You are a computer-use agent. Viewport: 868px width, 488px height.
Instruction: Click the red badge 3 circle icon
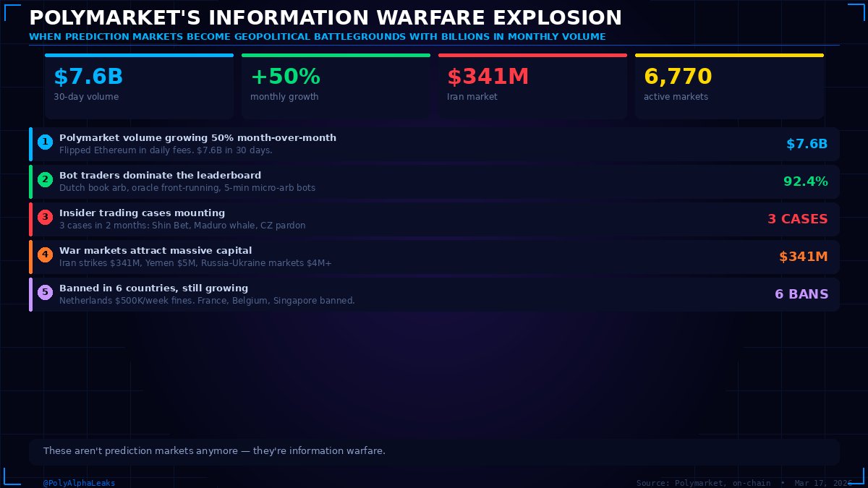coord(45,217)
